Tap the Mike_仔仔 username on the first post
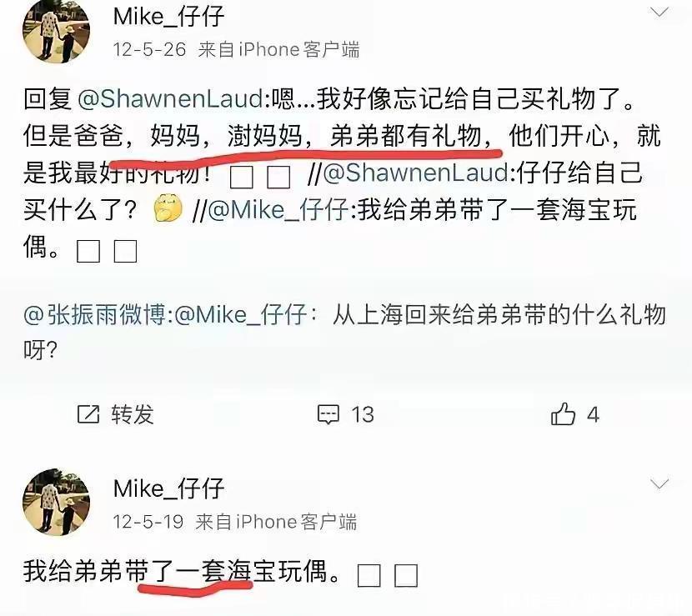692x616 pixels. coord(169,17)
